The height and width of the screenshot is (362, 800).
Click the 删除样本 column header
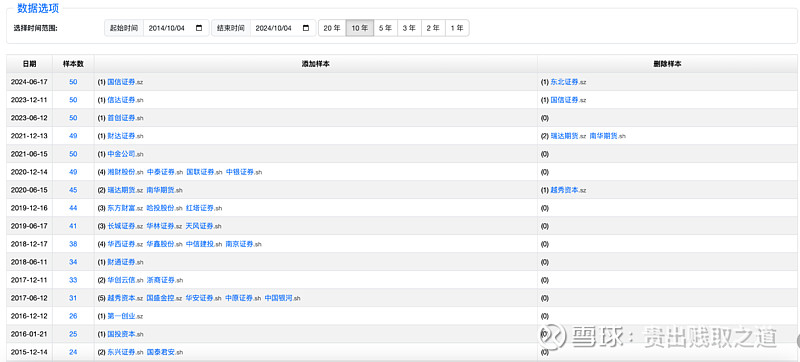(x=667, y=64)
